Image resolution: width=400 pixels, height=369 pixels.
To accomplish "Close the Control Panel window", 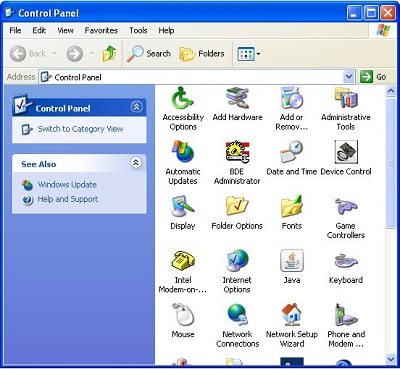I will [x=388, y=13].
